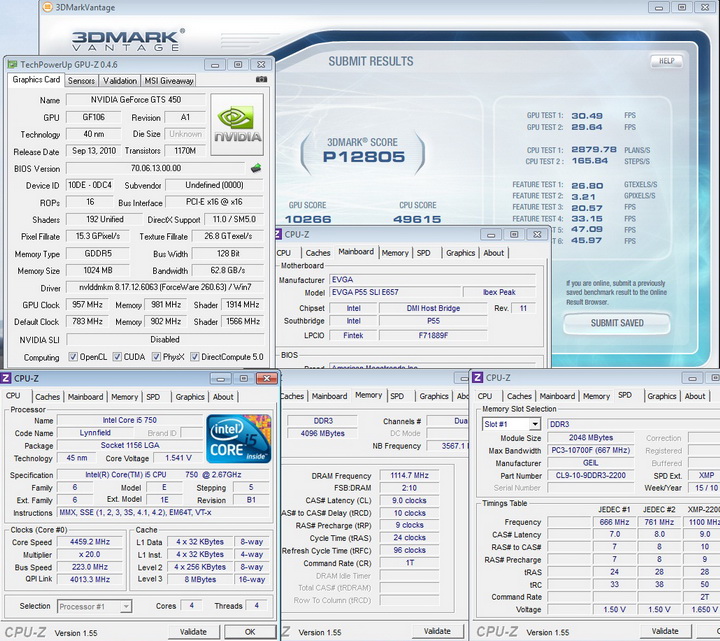
Task: Toggle the DirectCompute 5.0 checkbox
Action: (x=195, y=357)
